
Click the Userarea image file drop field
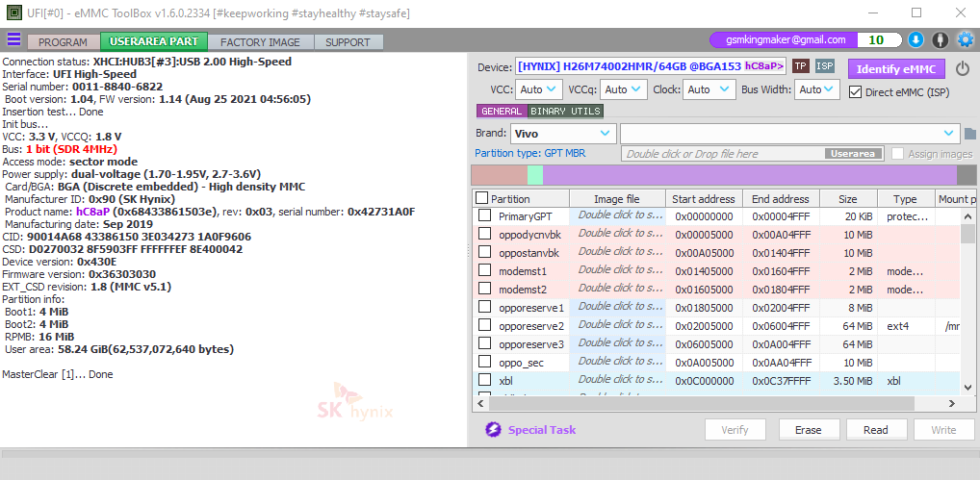tap(753, 154)
